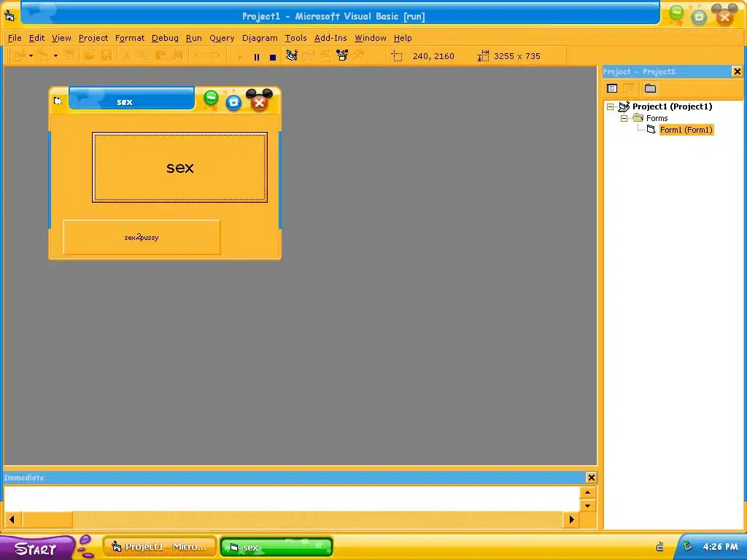The width and height of the screenshot is (747, 560).
Task: Click the system tray icon beside the clock
Action: click(687, 546)
